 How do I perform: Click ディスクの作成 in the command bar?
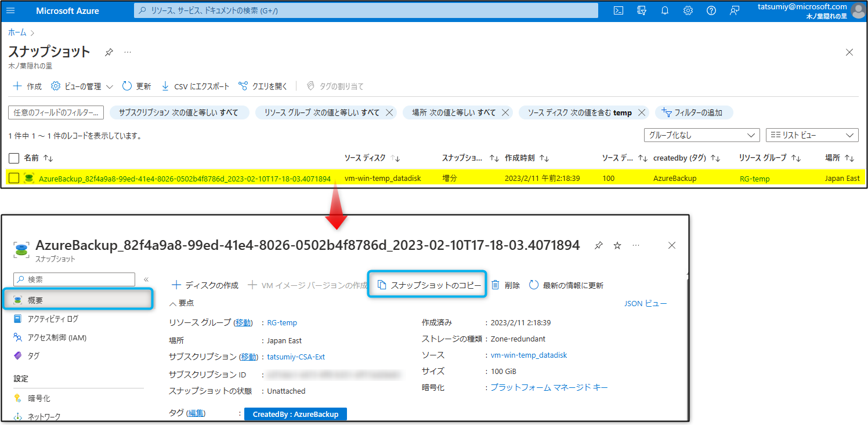pyautogui.click(x=205, y=285)
